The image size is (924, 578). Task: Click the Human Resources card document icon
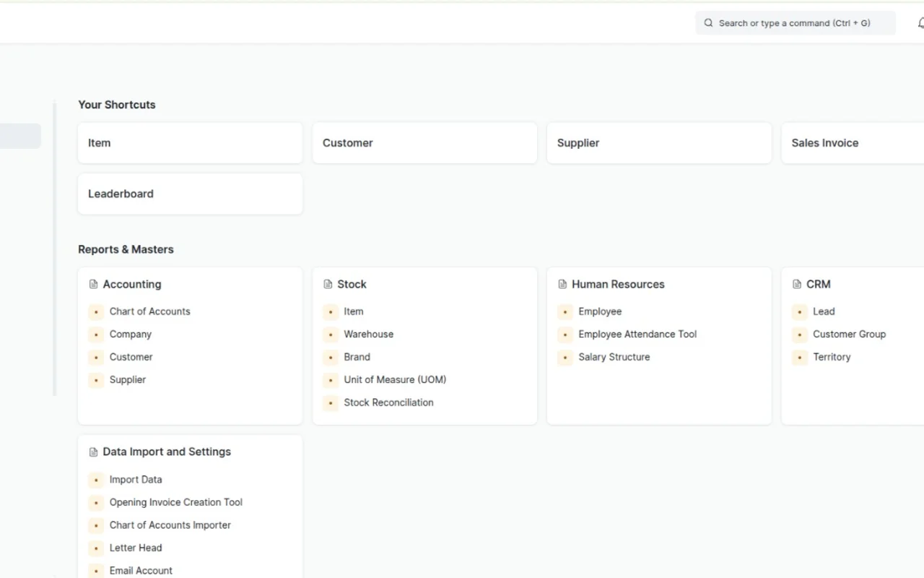pos(562,285)
